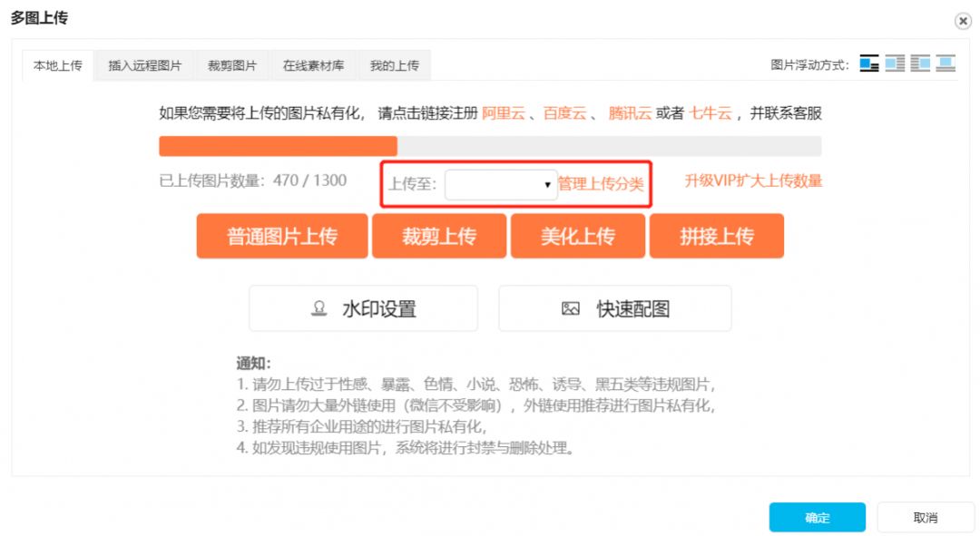Close the 多图上传 dialog with the X
Image resolution: width=980 pixels, height=536 pixels.
tap(963, 21)
